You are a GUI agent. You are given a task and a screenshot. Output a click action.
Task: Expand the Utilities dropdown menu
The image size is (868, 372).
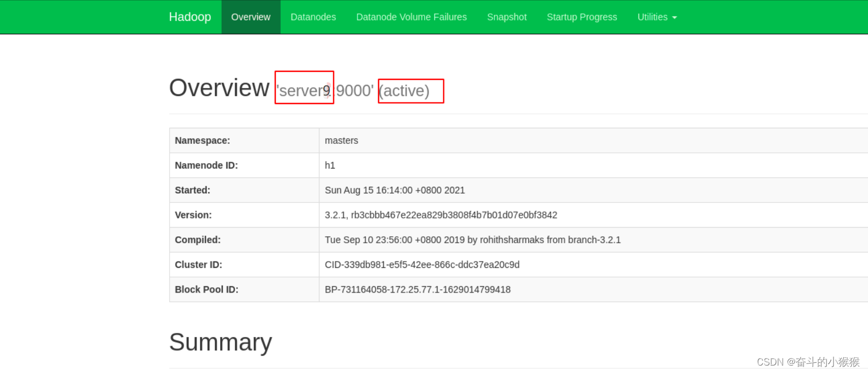pyautogui.click(x=657, y=17)
